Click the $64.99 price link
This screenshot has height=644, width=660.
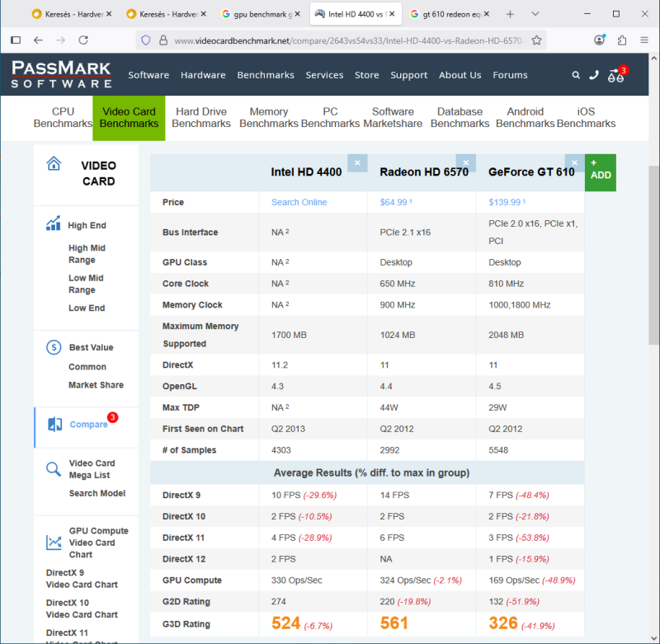click(x=396, y=202)
